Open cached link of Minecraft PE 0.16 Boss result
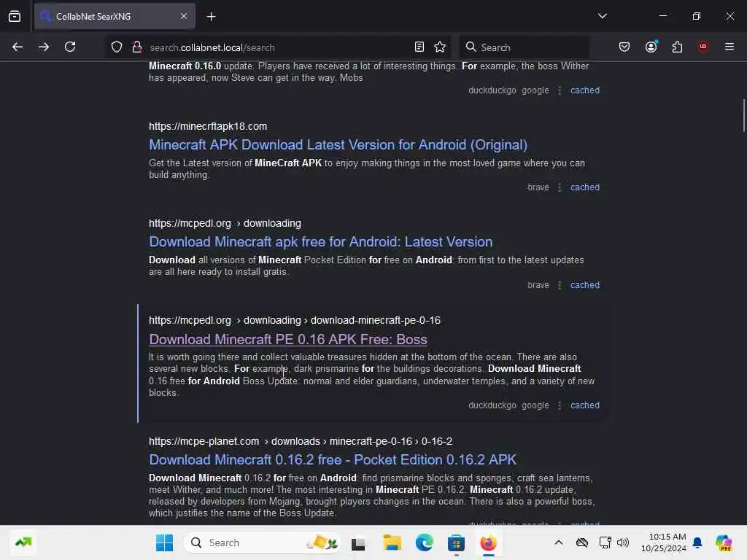Screen dimensions: 747x560 pos(585,405)
